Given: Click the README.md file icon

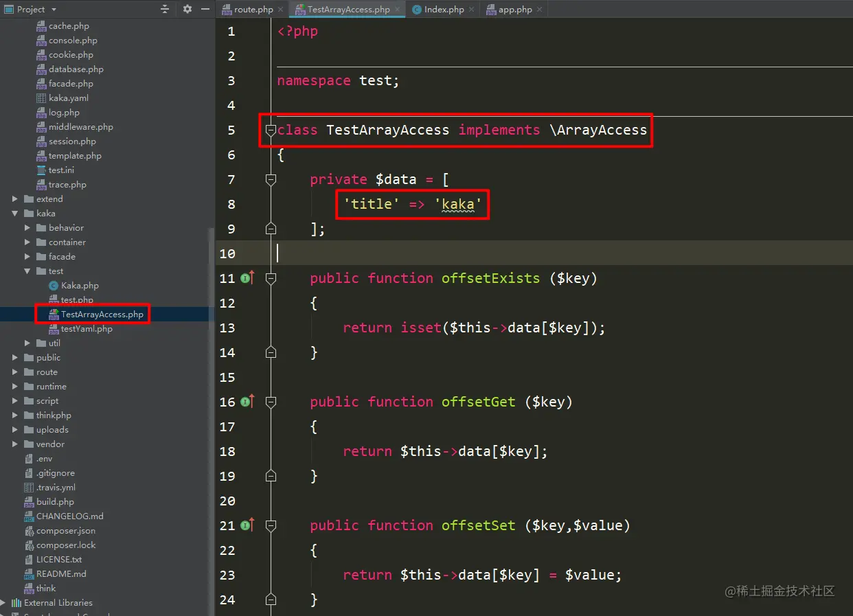Looking at the screenshot, I should (x=29, y=573).
